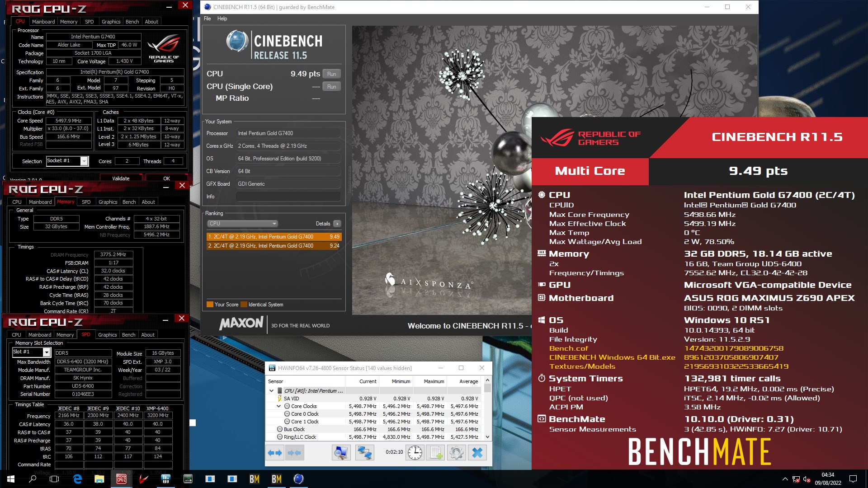Show hidden tray icons chevron
Viewport: 868px width, 488px height.
point(785,479)
